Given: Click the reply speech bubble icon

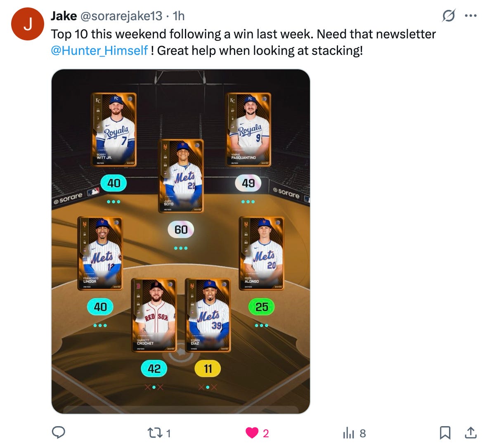Looking at the screenshot, I should [58, 432].
